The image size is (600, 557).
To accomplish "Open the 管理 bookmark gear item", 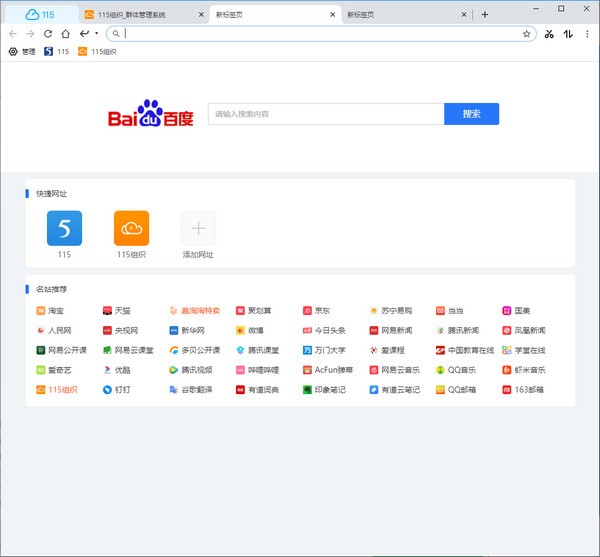I will click(22, 52).
